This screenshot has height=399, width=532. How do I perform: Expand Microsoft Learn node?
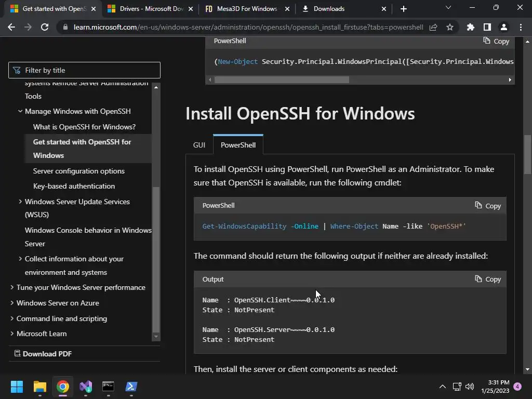12,334
